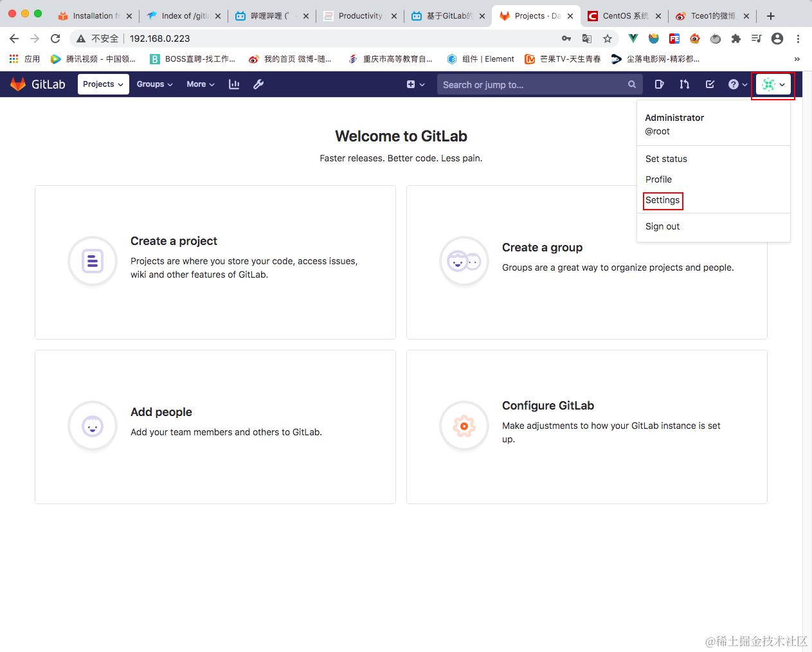Open the Help question mark menu

pos(737,84)
